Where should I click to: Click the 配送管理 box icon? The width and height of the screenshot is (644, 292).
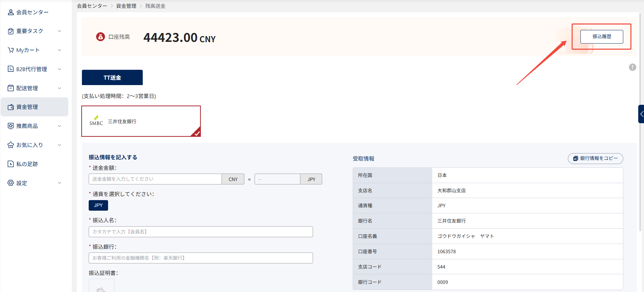click(11, 88)
